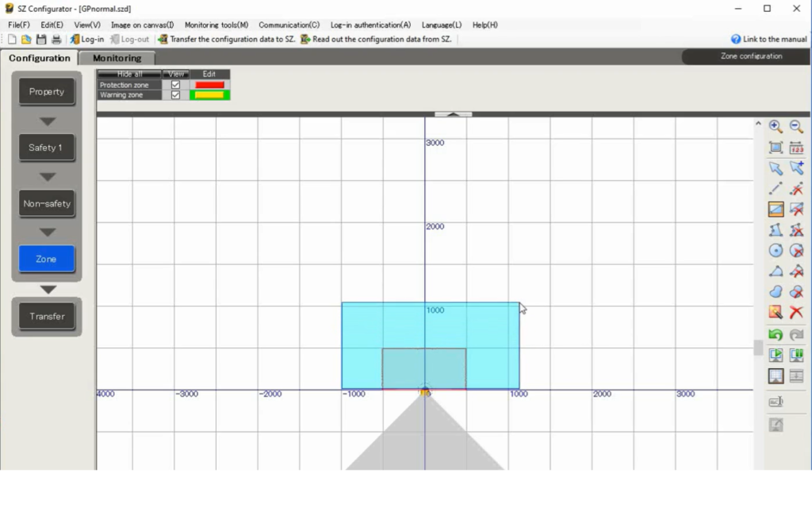Screen dimensions: 812x519
Task: Toggle Protection zone view checkbox
Action: tap(175, 85)
